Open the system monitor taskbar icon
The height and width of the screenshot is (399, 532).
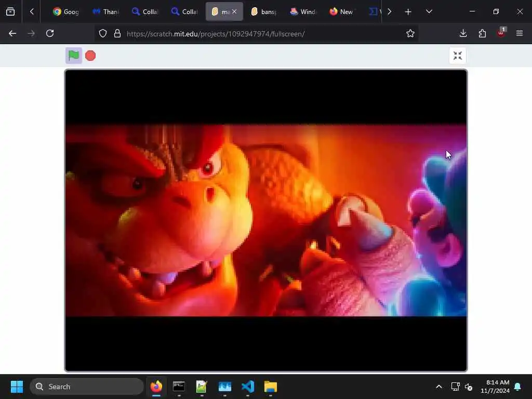coord(224,387)
